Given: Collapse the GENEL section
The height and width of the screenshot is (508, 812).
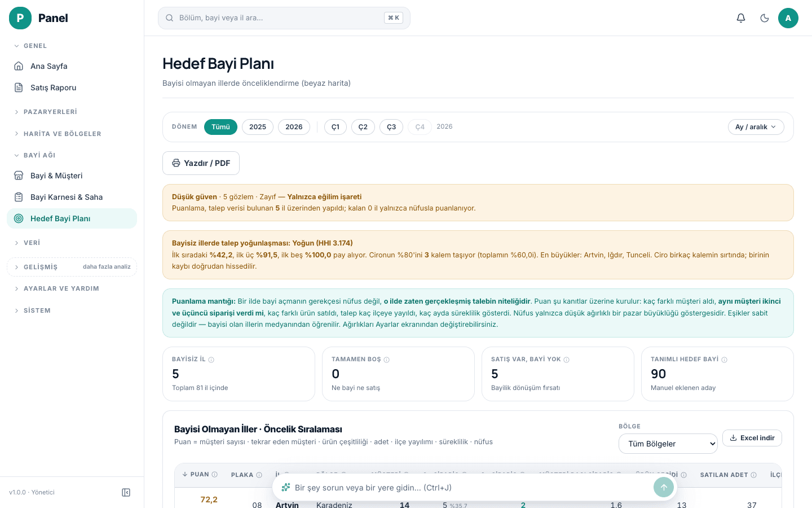Looking at the screenshot, I should 72,46.
